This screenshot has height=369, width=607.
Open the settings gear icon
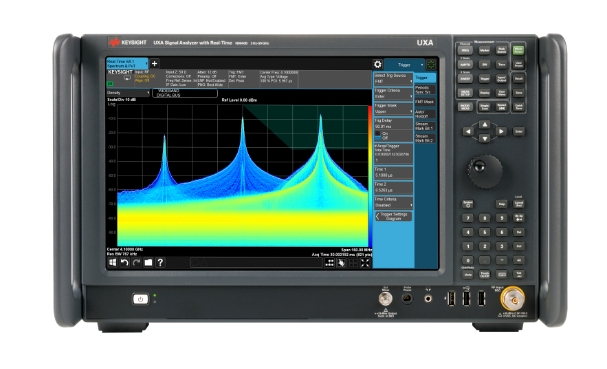(377, 64)
